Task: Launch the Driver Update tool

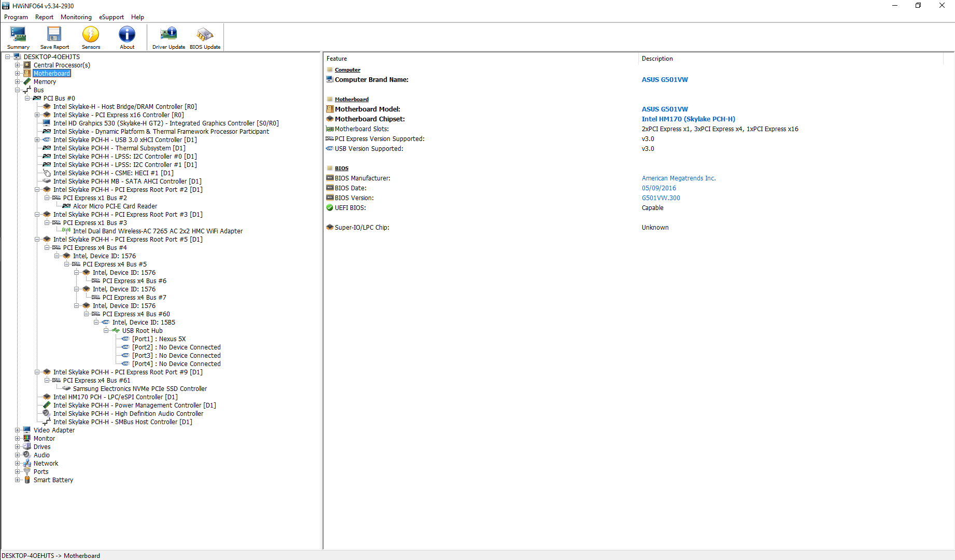Action: pyautogui.click(x=168, y=38)
